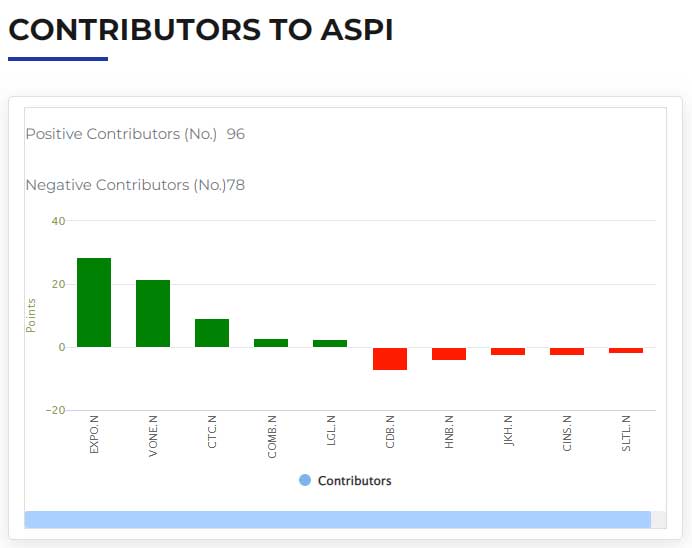This screenshot has height=548, width=692.
Task: Click the EXPO.N green bar
Action: 94,302
